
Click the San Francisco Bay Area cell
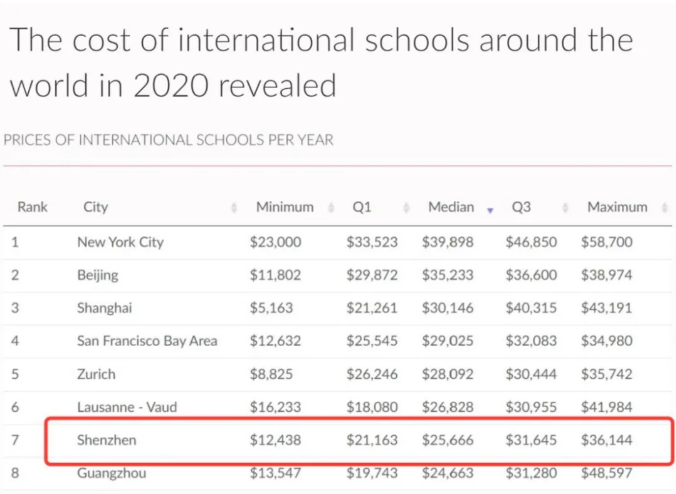[x=147, y=341]
